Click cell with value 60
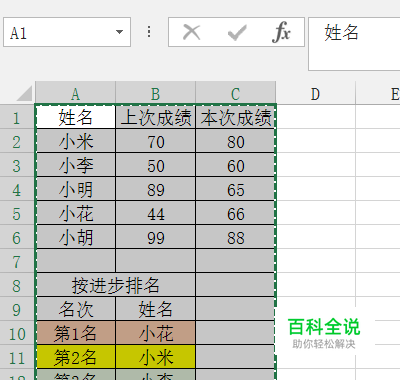The height and width of the screenshot is (380, 400). (x=236, y=165)
